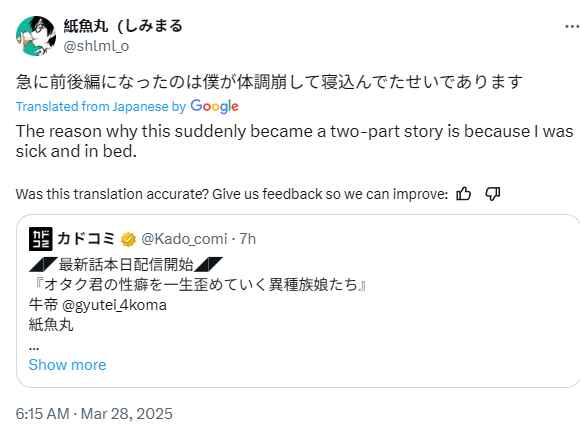Screen dimensions: 580x428
Task: Open the author's round profile avatar
Action: (36, 36)
